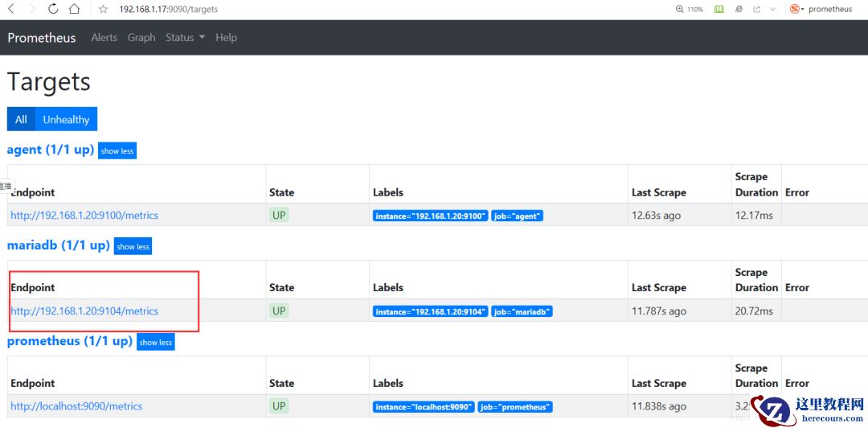This screenshot has width=868, height=428.
Task: Click the search box containing prometheus
Action: pos(830,10)
